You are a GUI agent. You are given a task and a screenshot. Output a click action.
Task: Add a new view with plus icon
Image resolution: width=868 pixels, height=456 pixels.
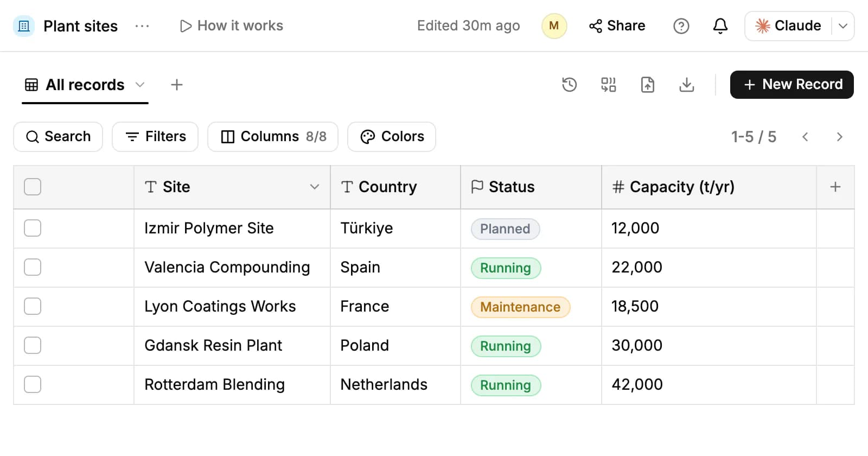point(176,85)
